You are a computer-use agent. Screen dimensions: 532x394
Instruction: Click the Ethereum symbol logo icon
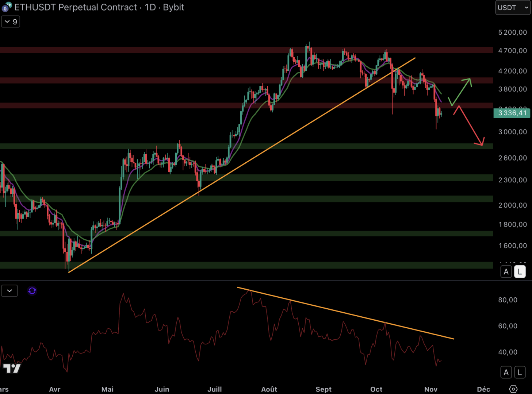[x=6, y=7]
